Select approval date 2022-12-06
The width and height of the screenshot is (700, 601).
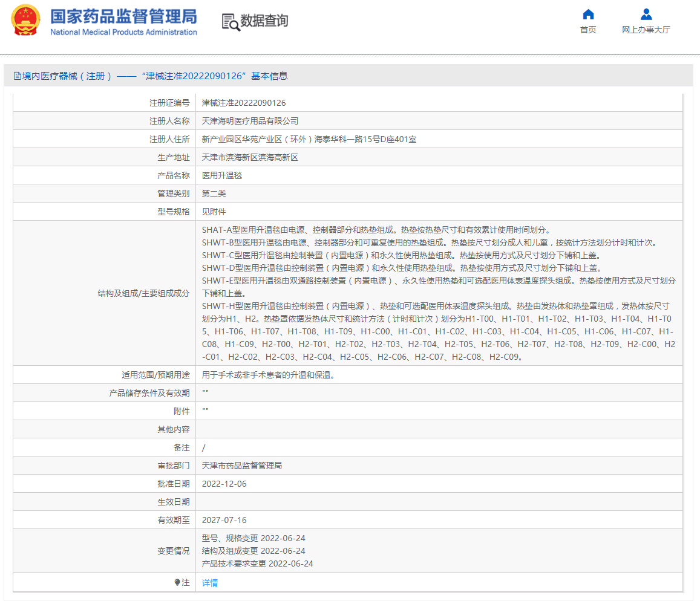pyautogui.click(x=224, y=484)
